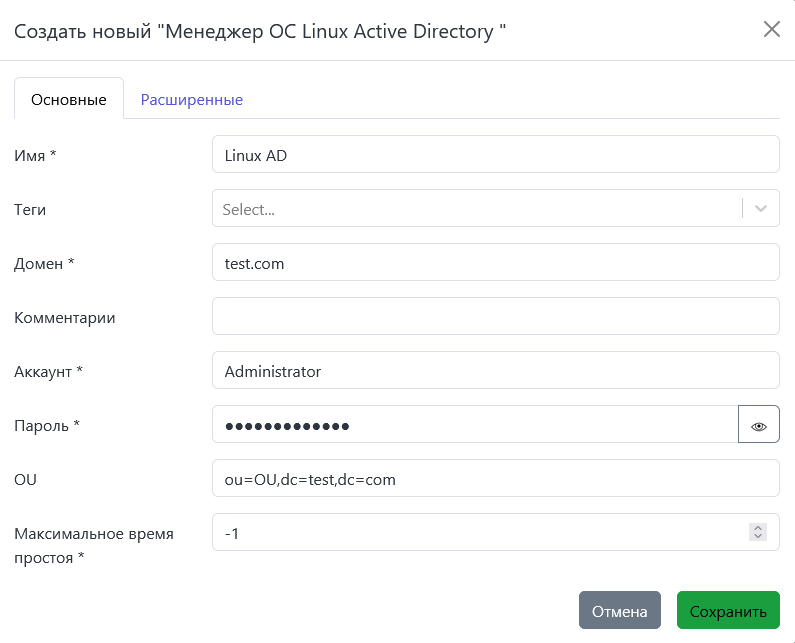The width and height of the screenshot is (795, 643).
Task: Focus the Аккаунт field with Administrator
Action: (495, 371)
